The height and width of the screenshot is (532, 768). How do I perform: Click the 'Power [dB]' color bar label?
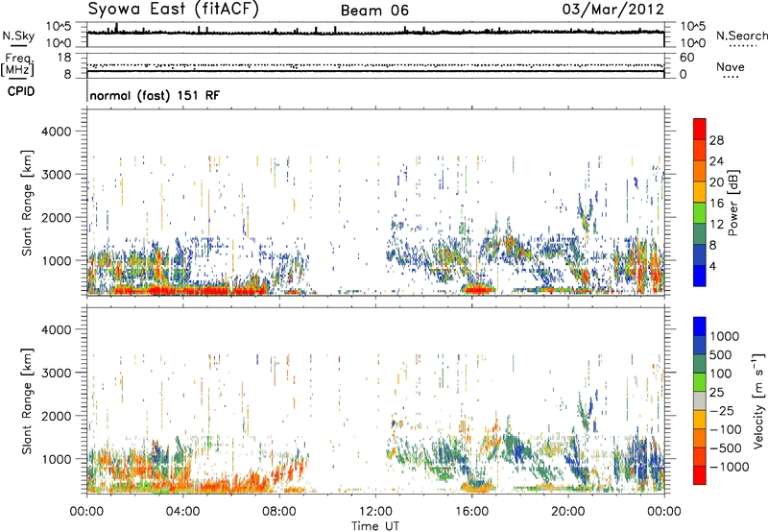733,203
